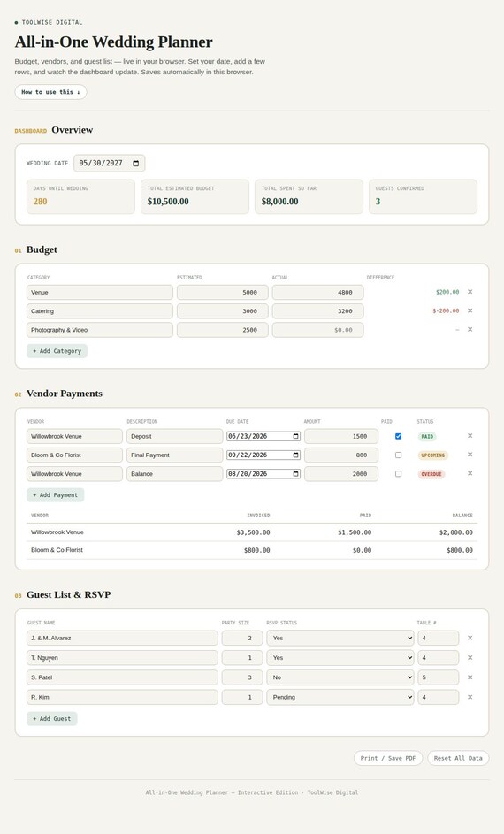504x834 pixels.
Task: Open RSVP status dropdown for J. & M. Alvarez
Action: point(340,638)
